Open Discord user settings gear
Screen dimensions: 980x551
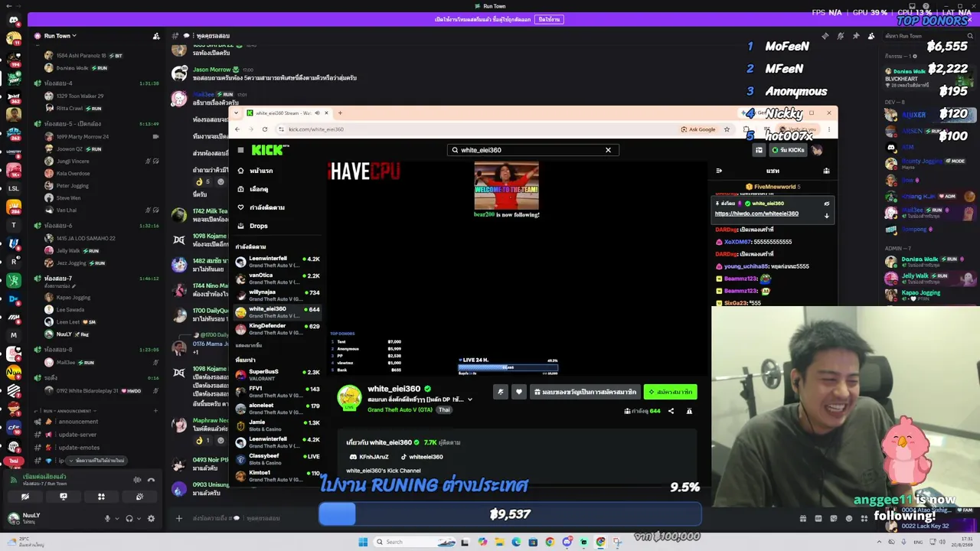coord(151,519)
